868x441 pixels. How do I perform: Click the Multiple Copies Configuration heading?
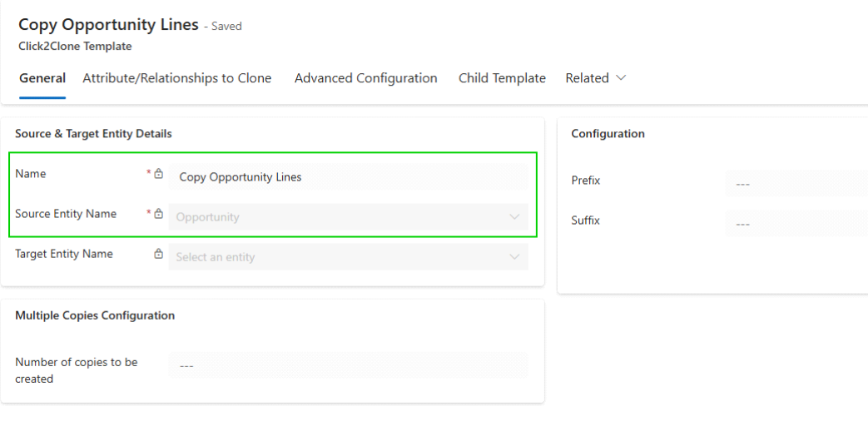95,315
